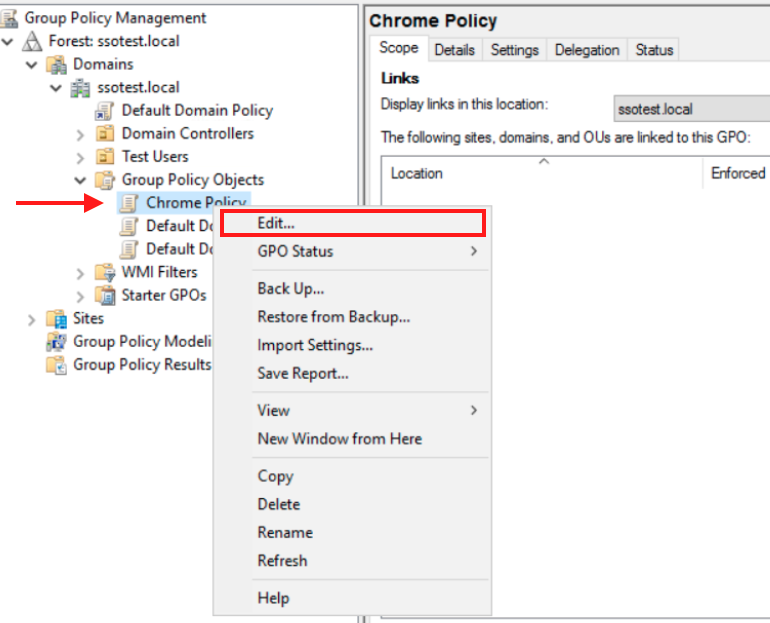Collapse the Domains node
This screenshot has height=623, width=770.
(x=31, y=64)
